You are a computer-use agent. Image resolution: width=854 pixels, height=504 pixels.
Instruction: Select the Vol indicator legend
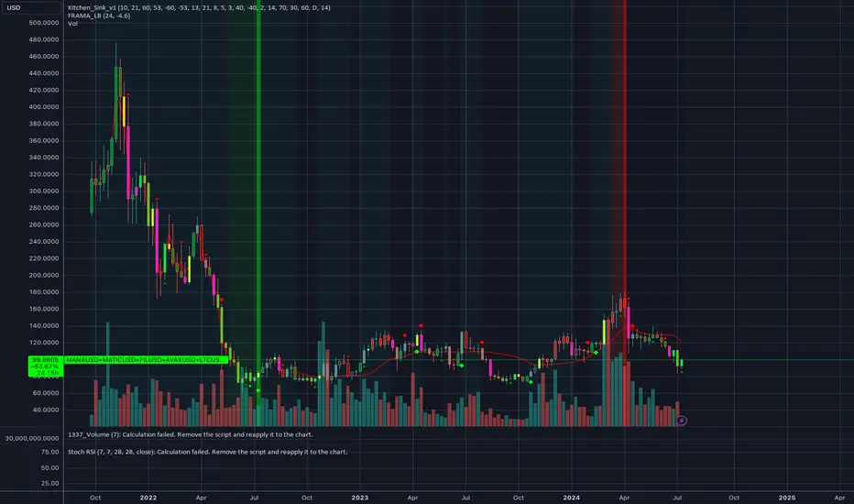tap(72, 24)
